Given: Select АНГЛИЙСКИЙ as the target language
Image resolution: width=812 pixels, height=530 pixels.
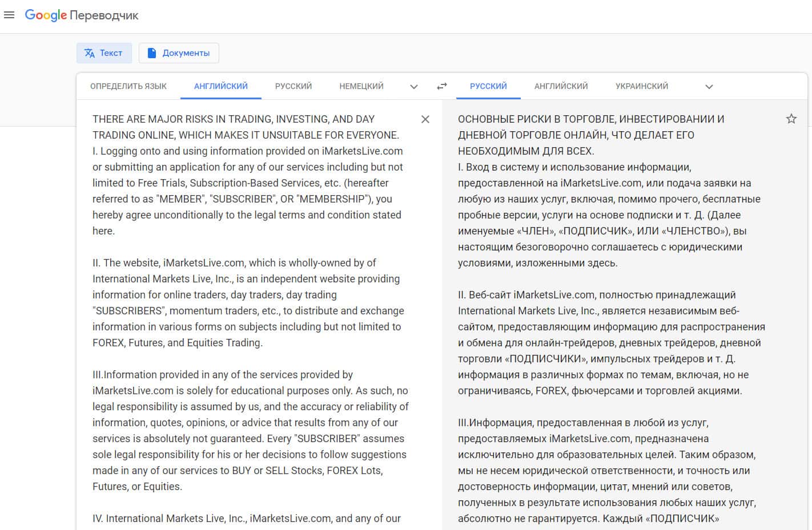Looking at the screenshot, I should point(561,86).
